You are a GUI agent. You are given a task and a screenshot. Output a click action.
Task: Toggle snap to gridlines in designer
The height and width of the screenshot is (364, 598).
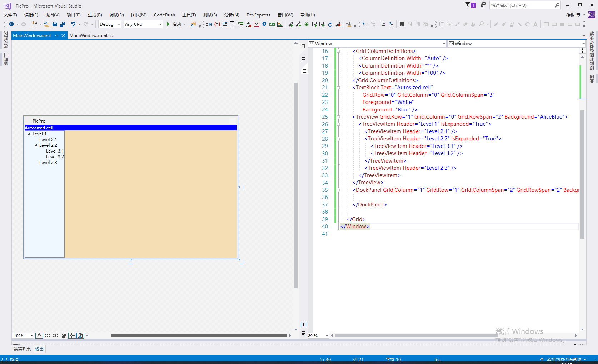coord(56,336)
